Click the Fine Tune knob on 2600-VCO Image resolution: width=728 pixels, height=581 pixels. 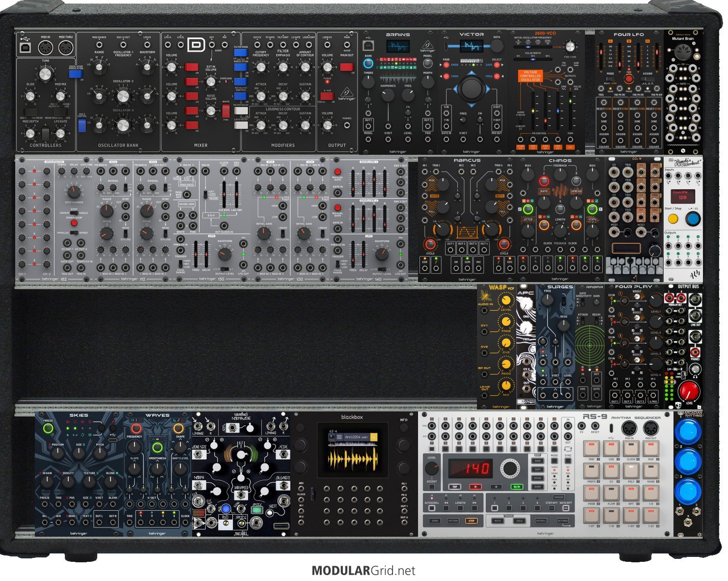570,47
